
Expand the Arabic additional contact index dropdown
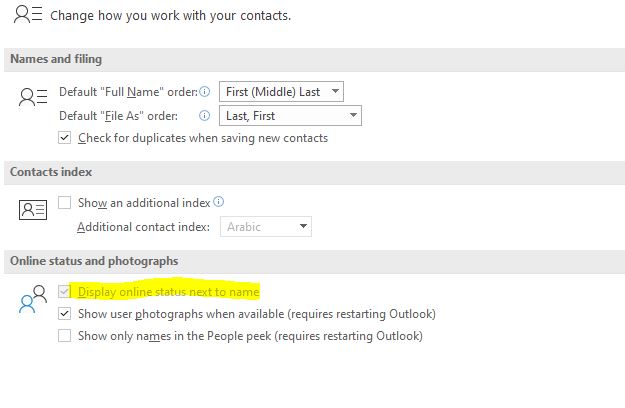point(265,227)
